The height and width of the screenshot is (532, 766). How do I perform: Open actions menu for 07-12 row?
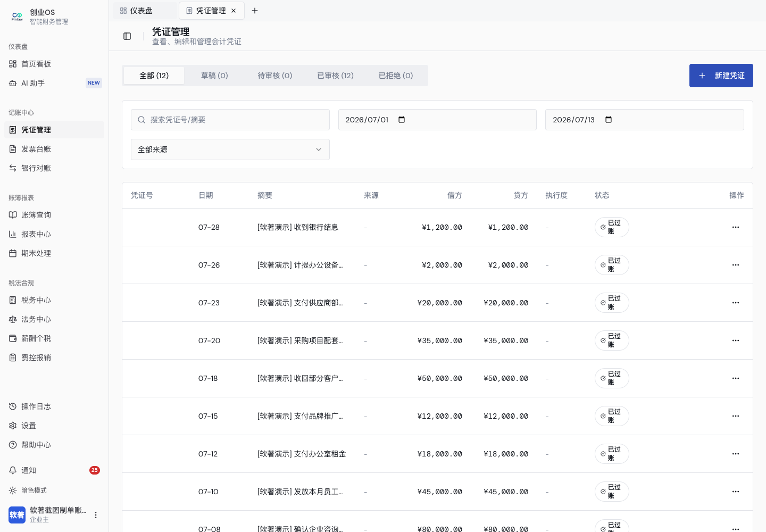click(x=736, y=454)
